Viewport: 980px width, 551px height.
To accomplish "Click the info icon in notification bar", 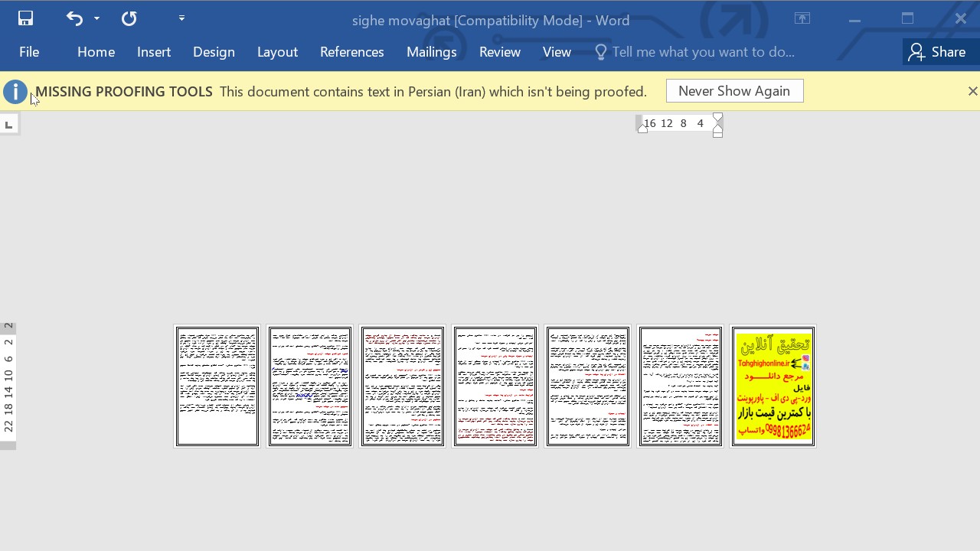I will coord(15,92).
